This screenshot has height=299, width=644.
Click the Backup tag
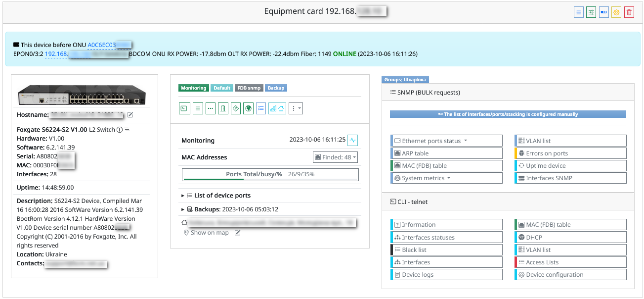pos(276,88)
